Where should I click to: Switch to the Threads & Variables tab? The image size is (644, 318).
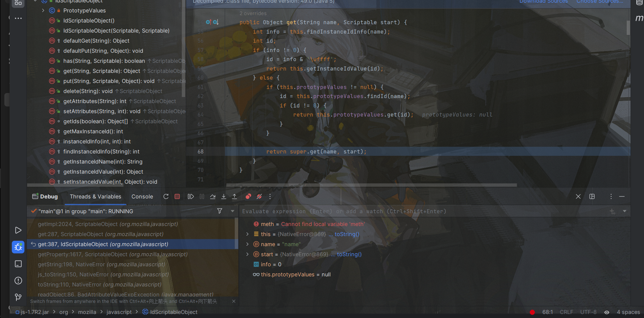coord(95,196)
